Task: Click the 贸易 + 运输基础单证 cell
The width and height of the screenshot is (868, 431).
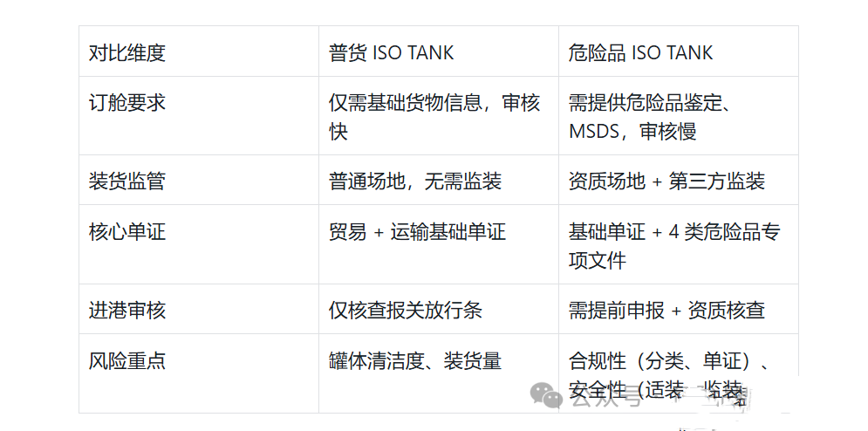Action: [x=417, y=231]
